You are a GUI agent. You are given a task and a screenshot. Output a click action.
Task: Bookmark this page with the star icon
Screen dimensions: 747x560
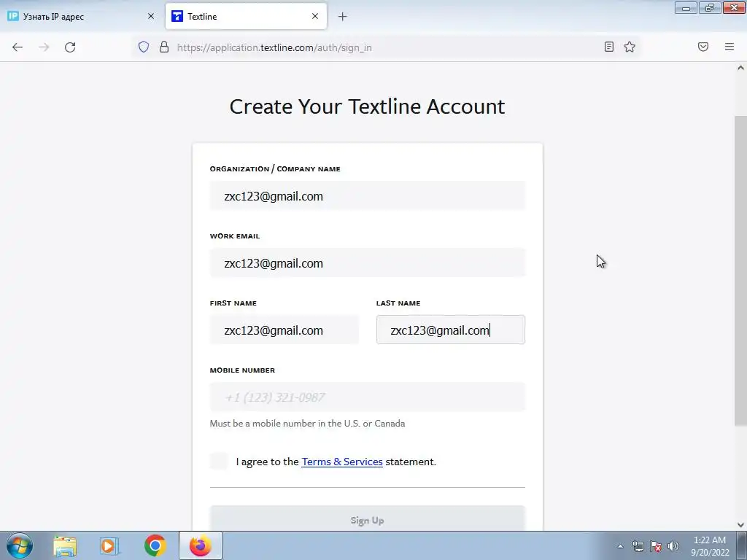630,47
